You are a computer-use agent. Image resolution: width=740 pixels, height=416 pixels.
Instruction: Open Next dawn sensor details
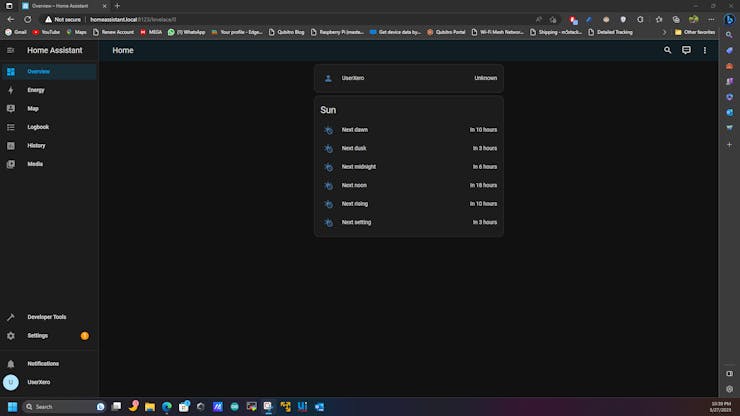click(408, 130)
